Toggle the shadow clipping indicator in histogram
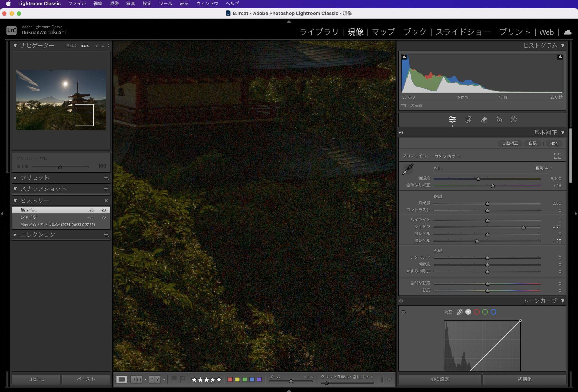 (x=404, y=57)
